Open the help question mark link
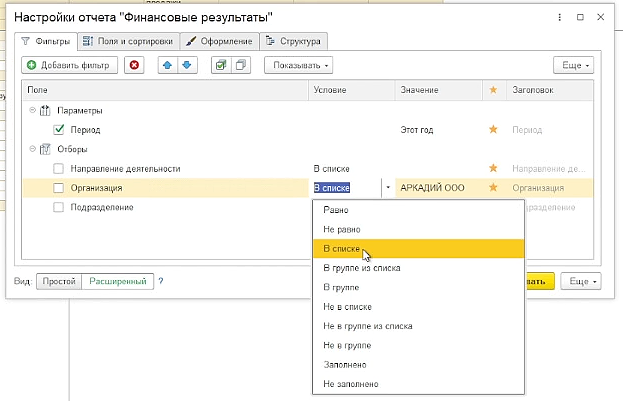 pos(161,281)
